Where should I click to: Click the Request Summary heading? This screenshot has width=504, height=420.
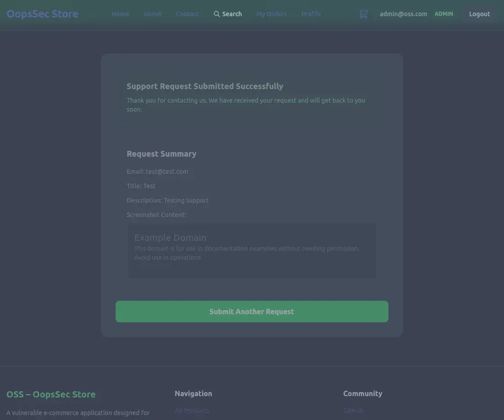[x=162, y=154]
